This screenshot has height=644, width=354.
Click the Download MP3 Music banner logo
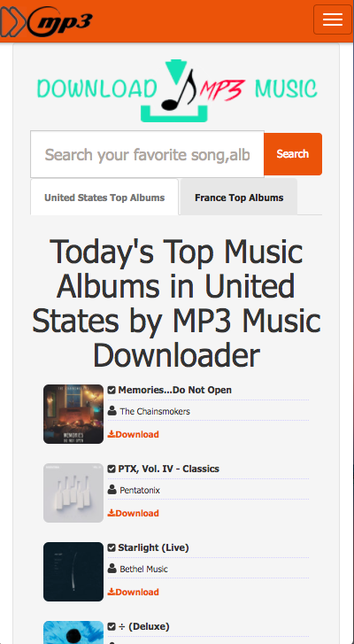point(177,90)
